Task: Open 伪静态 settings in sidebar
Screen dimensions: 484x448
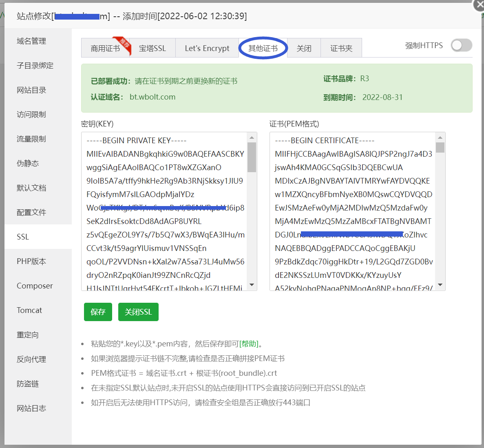Action: point(27,163)
